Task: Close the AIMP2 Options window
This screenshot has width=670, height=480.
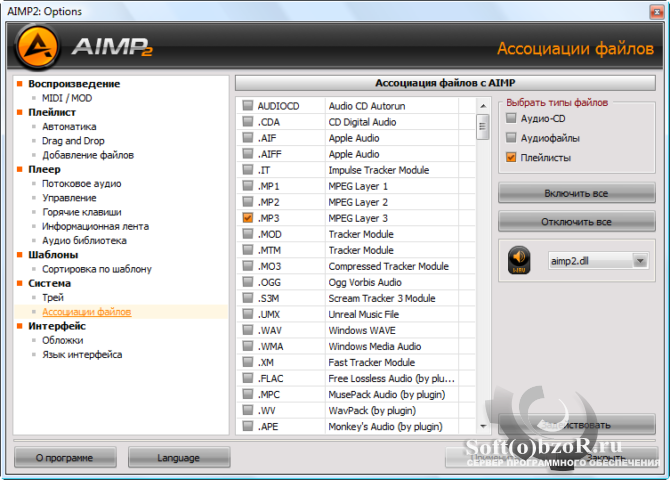Action: [656, 12]
